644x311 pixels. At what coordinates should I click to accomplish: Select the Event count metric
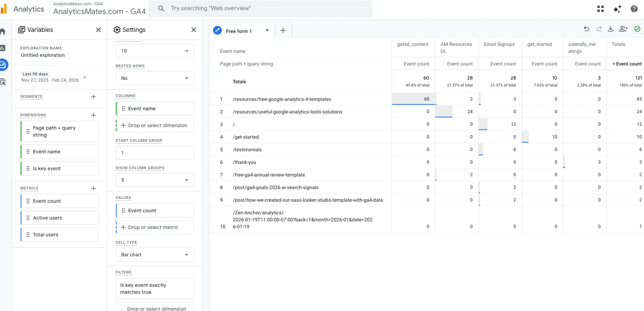[60, 201]
